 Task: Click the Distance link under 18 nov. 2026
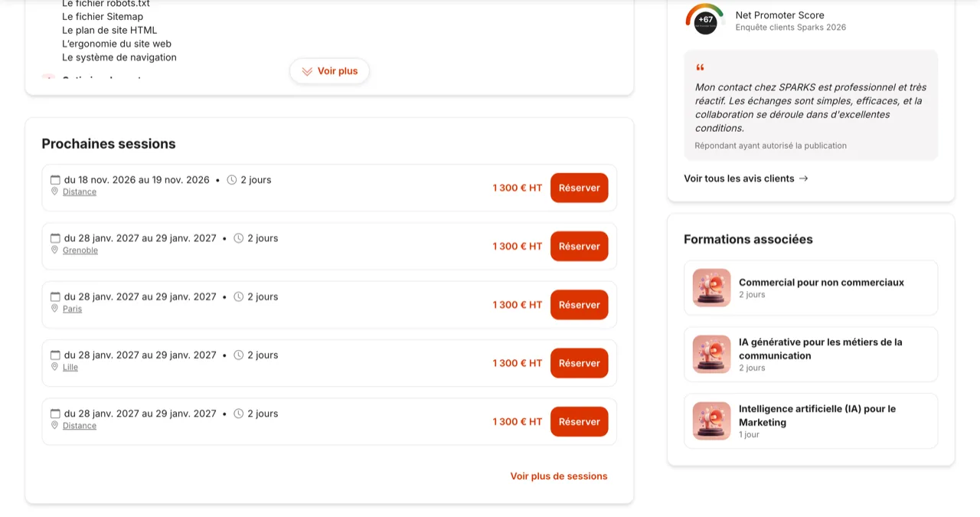[x=80, y=191]
